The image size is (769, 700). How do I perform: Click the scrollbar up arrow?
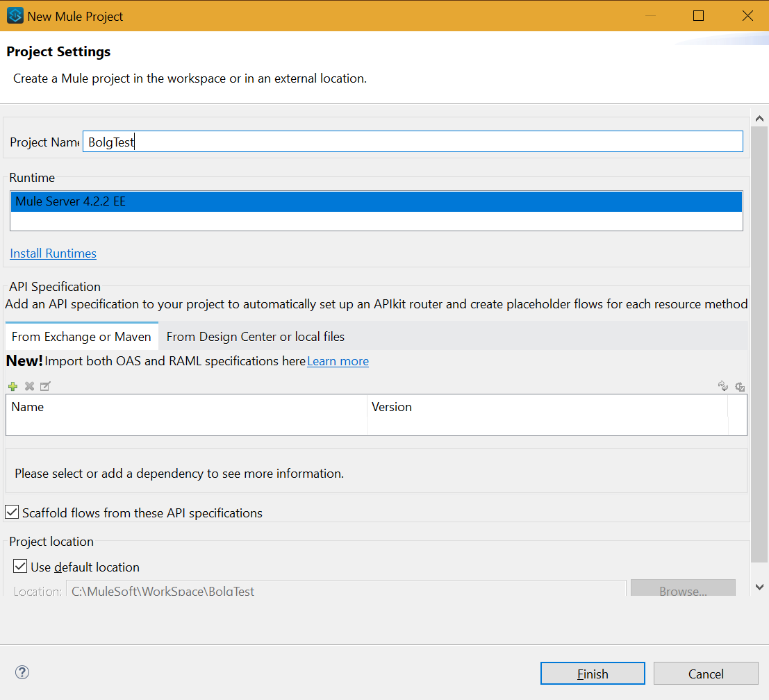coord(759,118)
